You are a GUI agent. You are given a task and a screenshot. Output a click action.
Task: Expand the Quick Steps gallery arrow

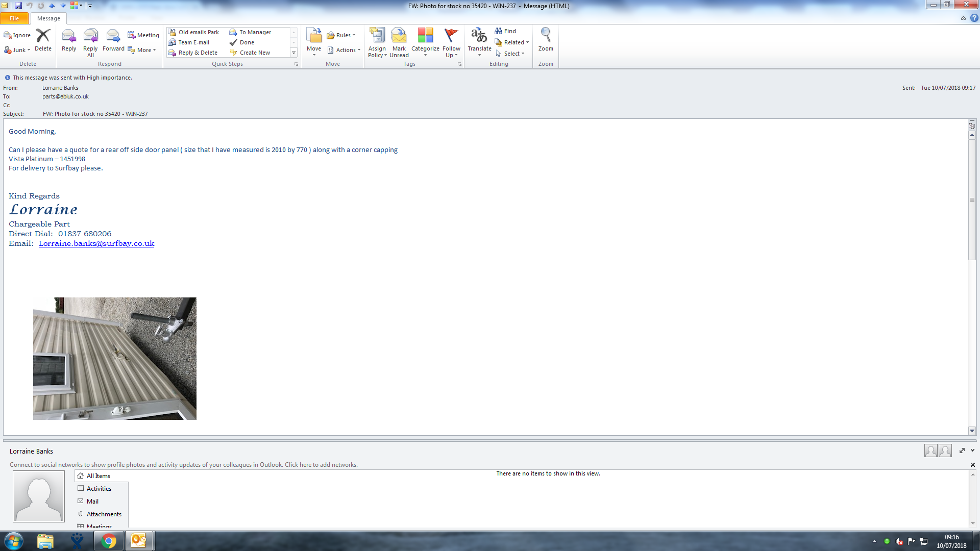[293, 53]
